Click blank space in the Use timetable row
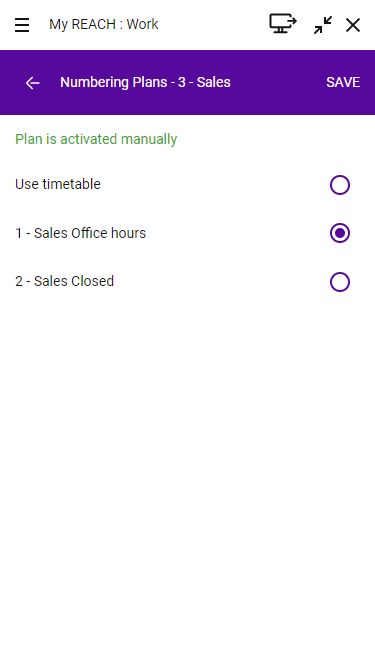This screenshot has height=667, width=375. click(213, 185)
